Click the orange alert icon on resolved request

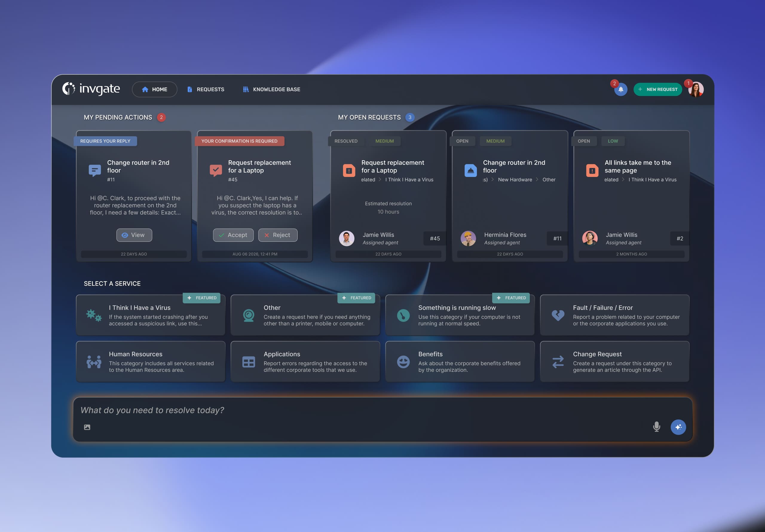349,171
